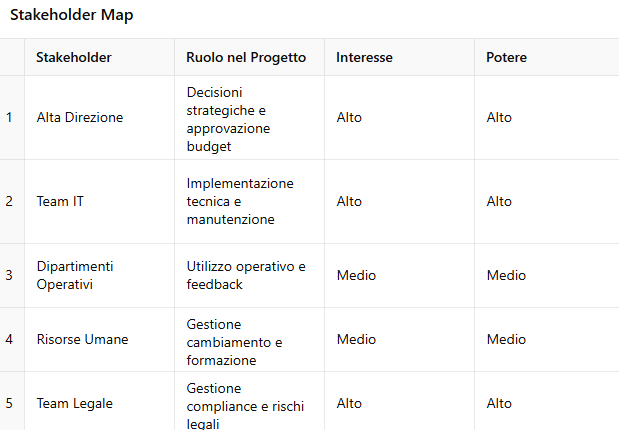The height and width of the screenshot is (430, 619).
Task: Select the Ruolo nel Progetto column header
Action: click(249, 57)
